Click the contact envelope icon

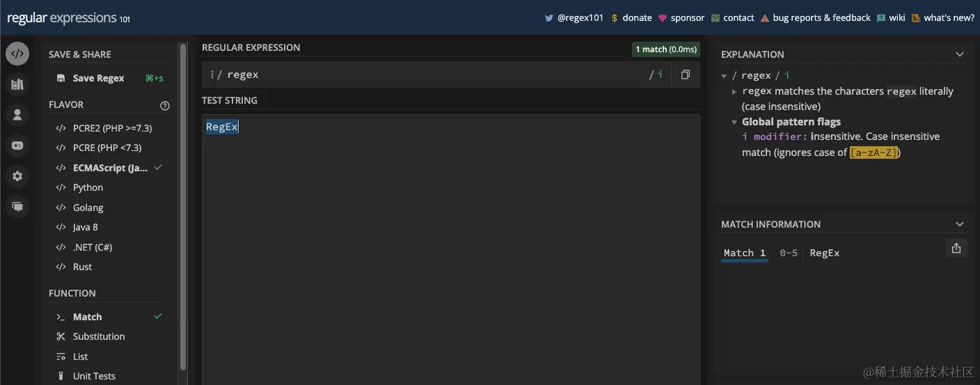point(716,18)
